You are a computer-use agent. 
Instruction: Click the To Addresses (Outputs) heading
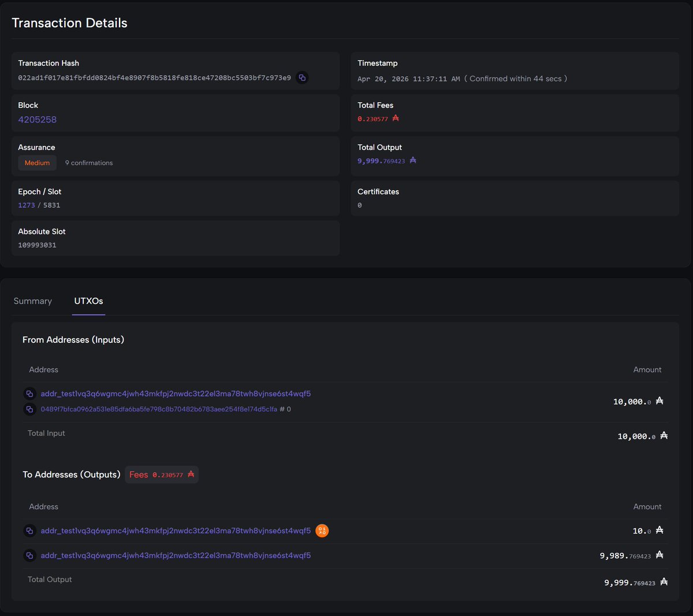tap(72, 475)
